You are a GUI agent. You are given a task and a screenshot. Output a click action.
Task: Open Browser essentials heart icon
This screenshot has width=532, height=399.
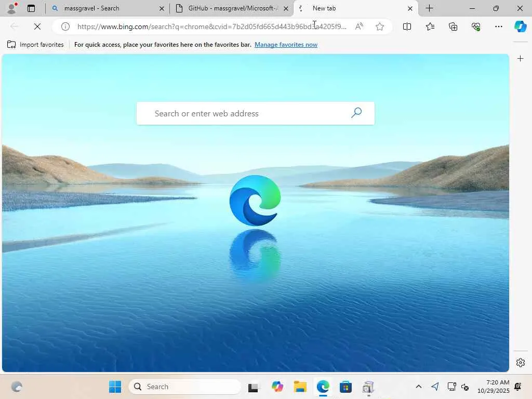pos(476,26)
